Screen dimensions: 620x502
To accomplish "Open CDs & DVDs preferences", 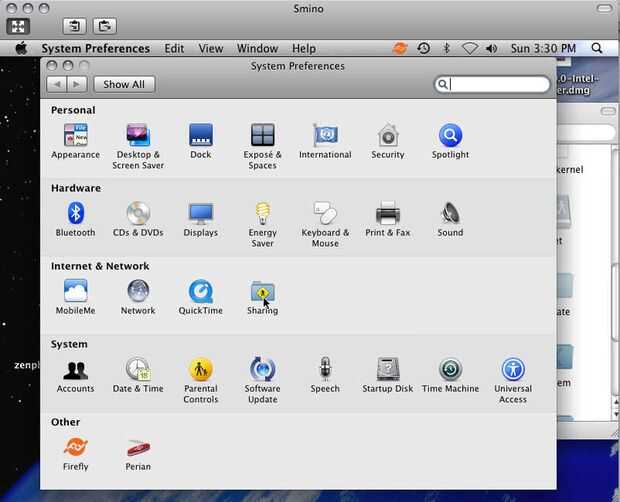I will [x=138, y=219].
